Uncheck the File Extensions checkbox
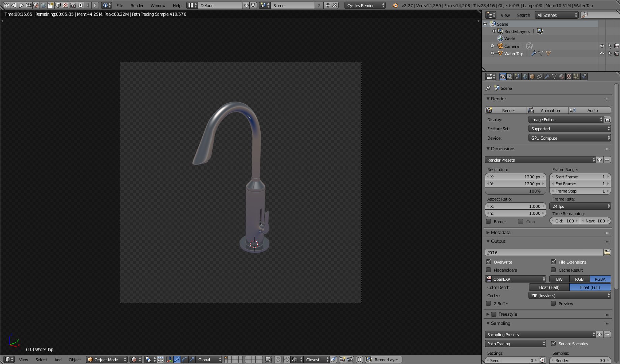The width and height of the screenshot is (620, 364). [553, 262]
